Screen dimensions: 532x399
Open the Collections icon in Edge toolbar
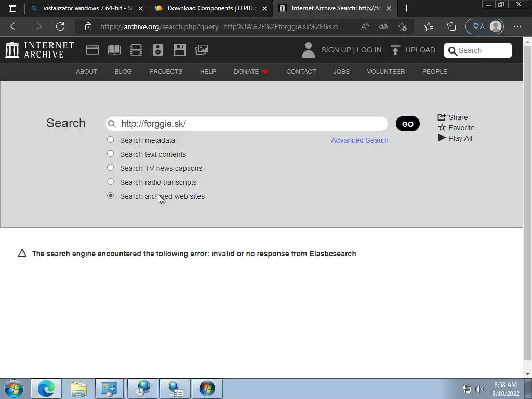click(451, 26)
